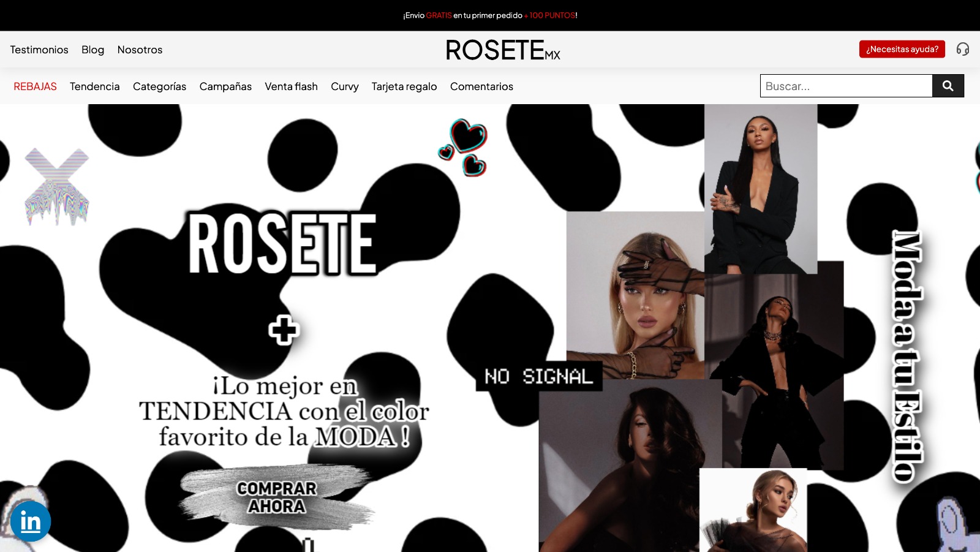980x552 pixels.
Task: Click the COMPRAR AHORA banner button
Action: click(x=277, y=497)
